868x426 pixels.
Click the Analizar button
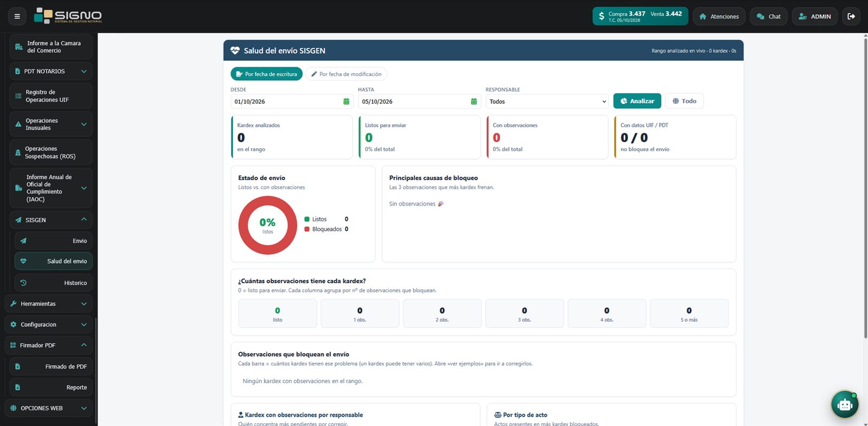point(637,101)
